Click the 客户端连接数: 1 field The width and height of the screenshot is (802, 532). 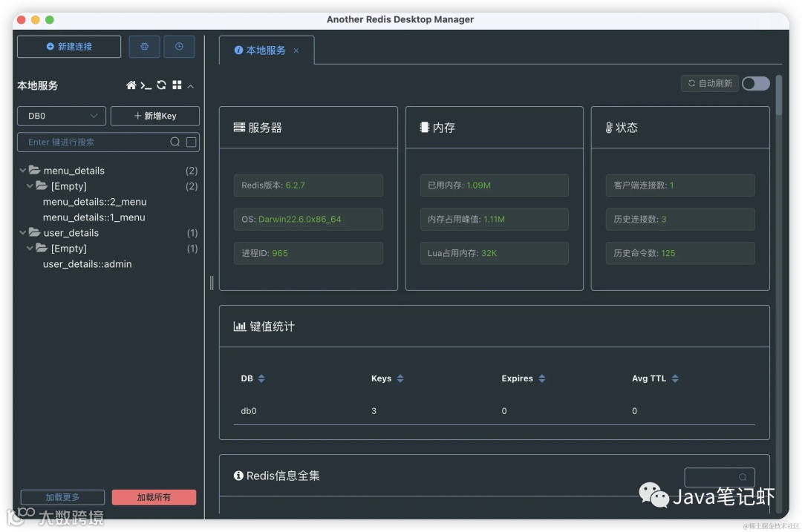pyautogui.click(x=680, y=185)
